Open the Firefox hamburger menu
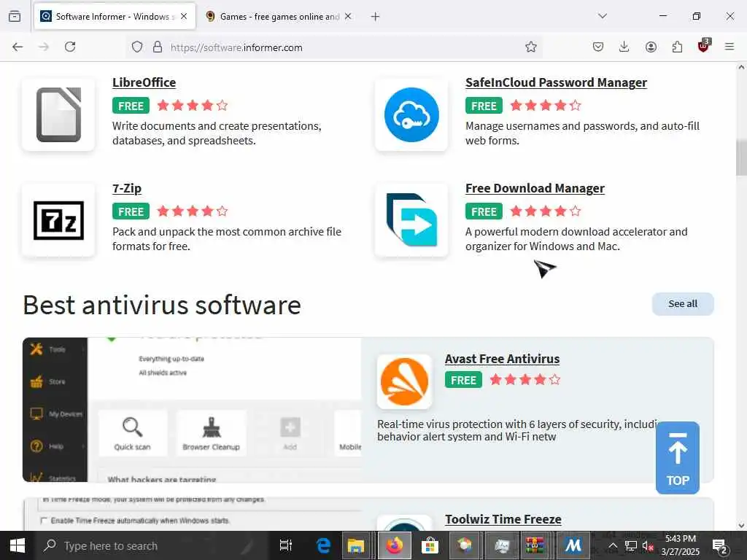Image resolution: width=747 pixels, height=560 pixels. (x=729, y=47)
